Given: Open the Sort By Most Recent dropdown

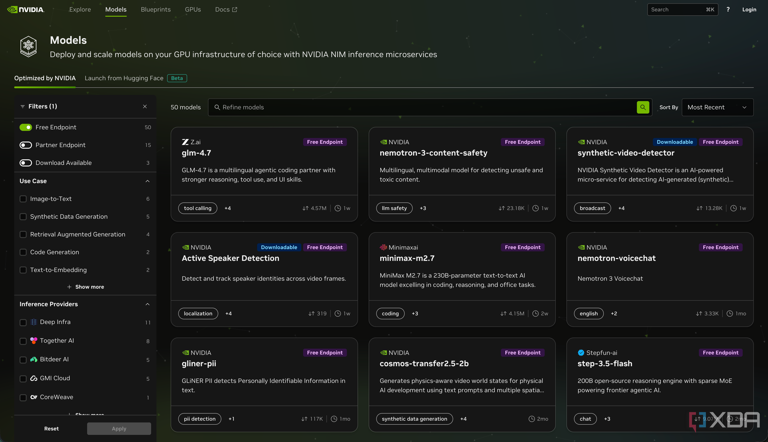Looking at the screenshot, I should 717,107.
